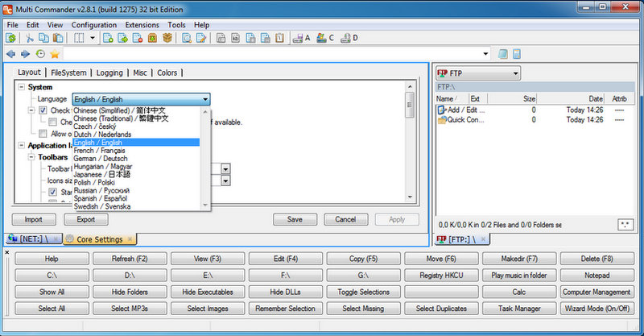Click the Import button
The image size is (644, 336).
pos(34,219)
